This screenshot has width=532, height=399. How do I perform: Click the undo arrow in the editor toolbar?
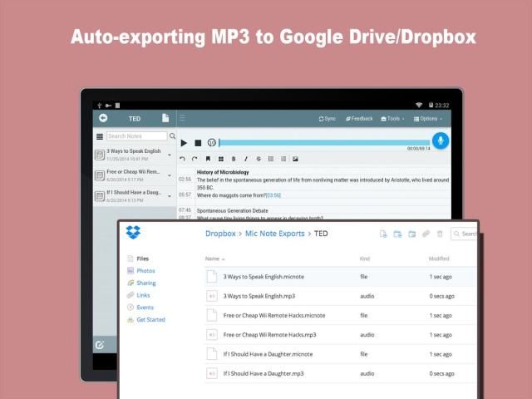point(183,159)
